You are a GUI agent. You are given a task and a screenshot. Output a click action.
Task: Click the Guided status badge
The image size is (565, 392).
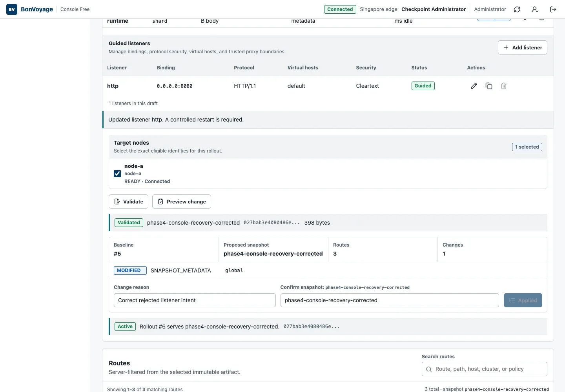coord(423,86)
